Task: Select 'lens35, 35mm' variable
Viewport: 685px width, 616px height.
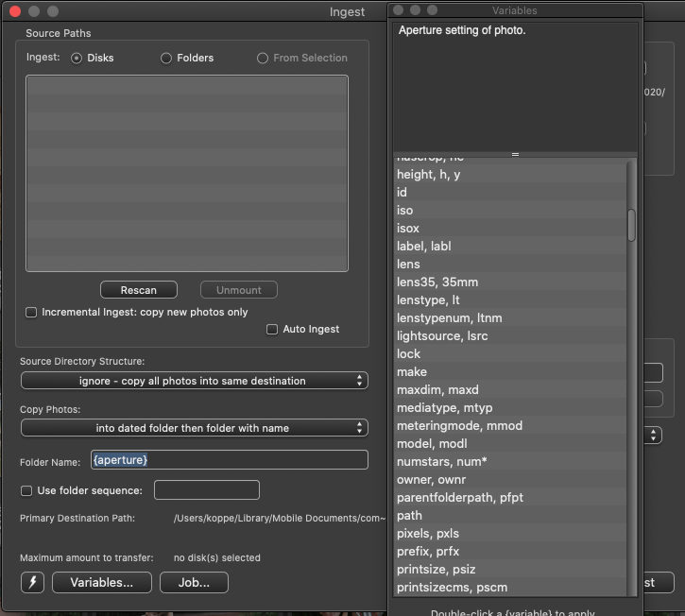Action: click(437, 282)
